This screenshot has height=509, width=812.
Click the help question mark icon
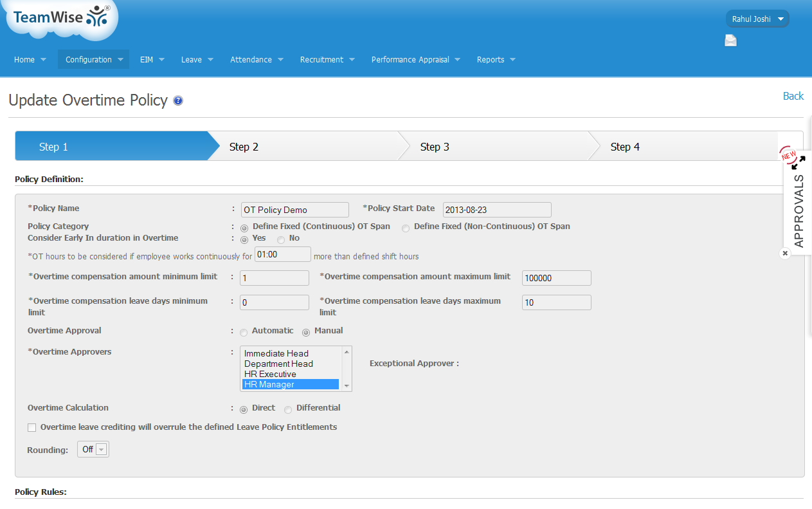point(178,101)
